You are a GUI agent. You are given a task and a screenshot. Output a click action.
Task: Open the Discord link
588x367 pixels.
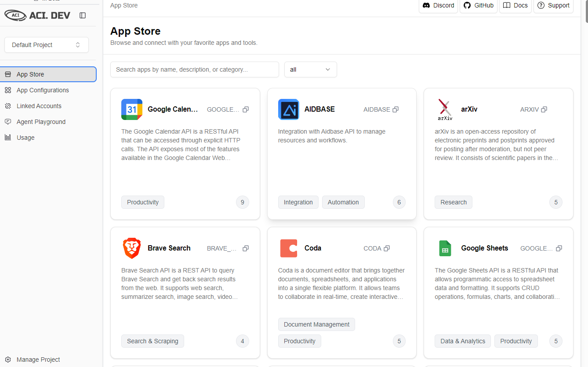438,6
